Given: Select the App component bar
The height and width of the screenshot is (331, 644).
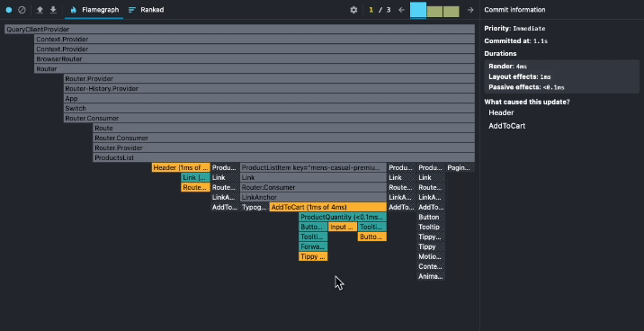Looking at the screenshot, I should (x=269, y=98).
